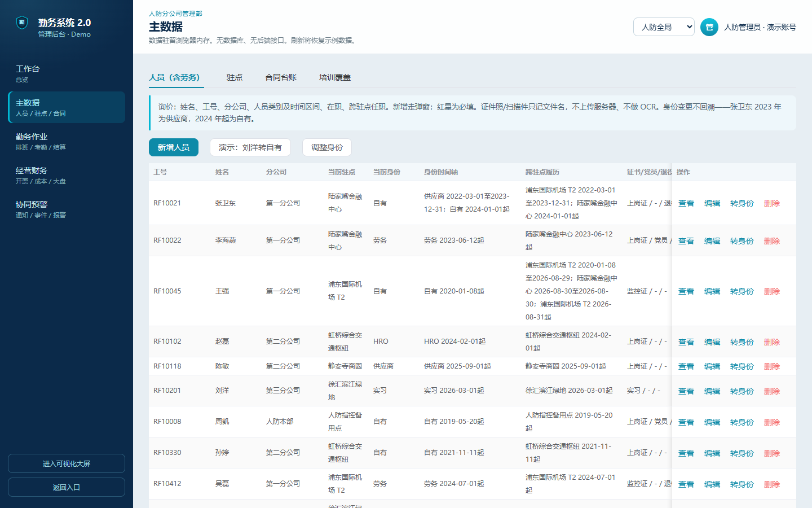Screen dimensions: 812x508
Task: Click 进入可视化大屏 button
Action: pos(67,463)
